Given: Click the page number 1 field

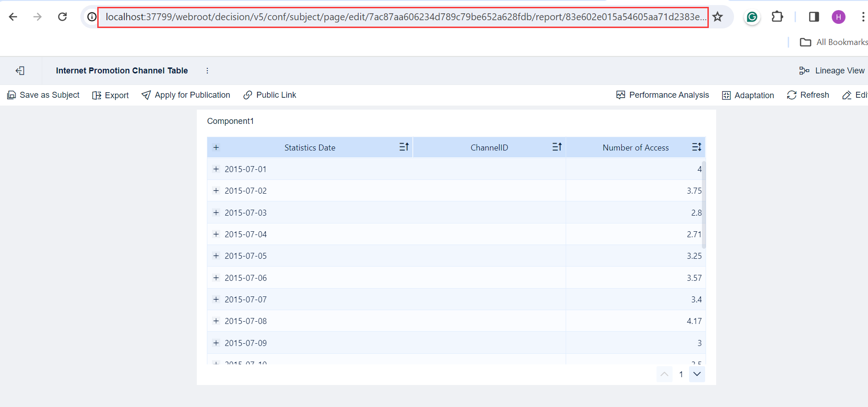Looking at the screenshot, I should coord(681,374).
